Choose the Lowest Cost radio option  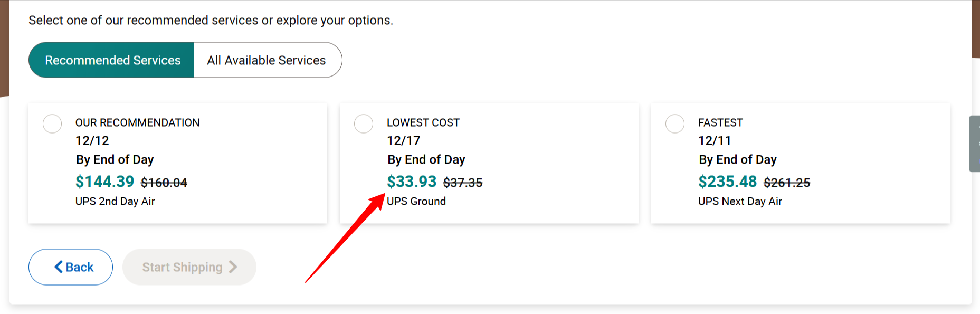coord(364,124)
